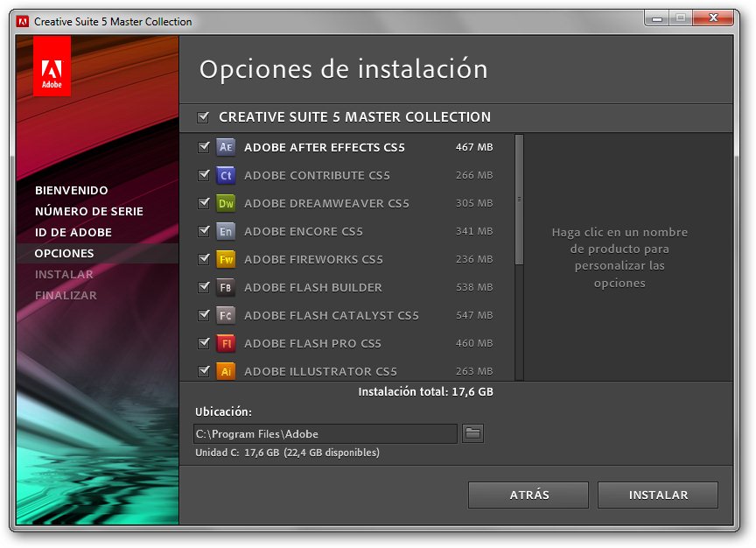Select Adobe Encore CS5 product name
The image size is (756, 548).
click(304, 231)
